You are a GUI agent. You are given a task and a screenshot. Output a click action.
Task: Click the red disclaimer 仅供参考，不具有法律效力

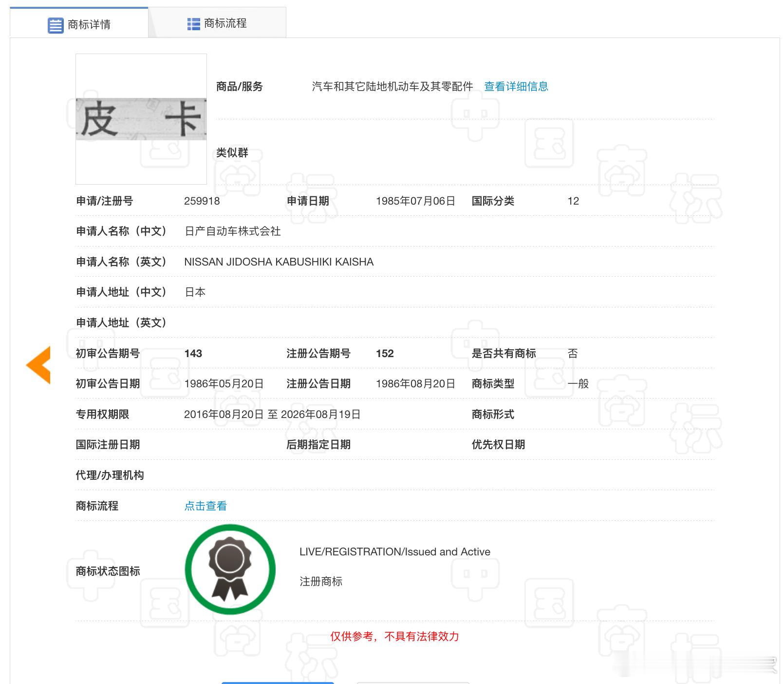394,636
